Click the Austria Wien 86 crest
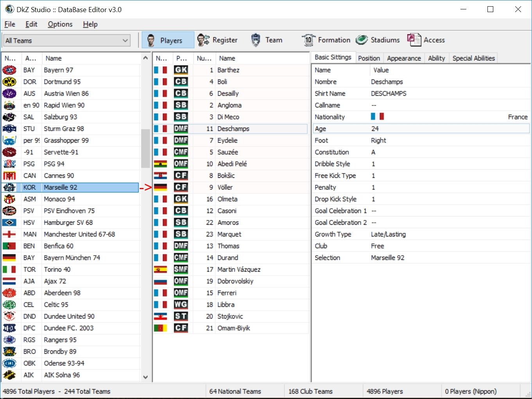532x399 pixels. (9, 93)
